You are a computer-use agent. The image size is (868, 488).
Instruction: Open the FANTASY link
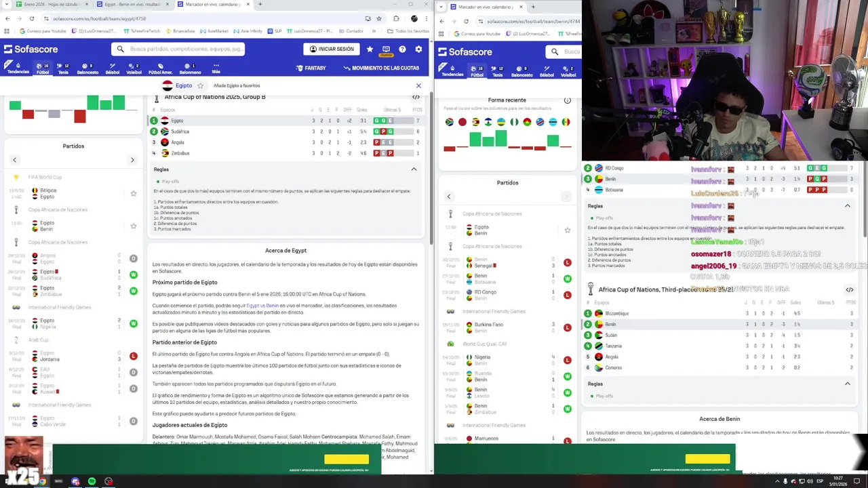[x=311, y=68]
